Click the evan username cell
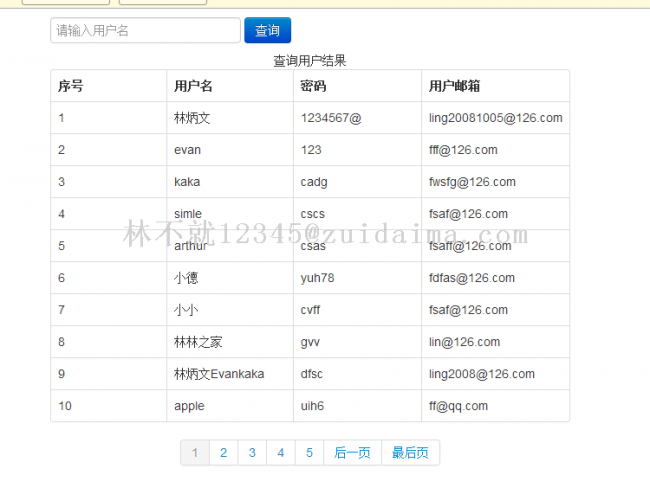This screenshot has width=650, height=488. [x=187, y=150]
